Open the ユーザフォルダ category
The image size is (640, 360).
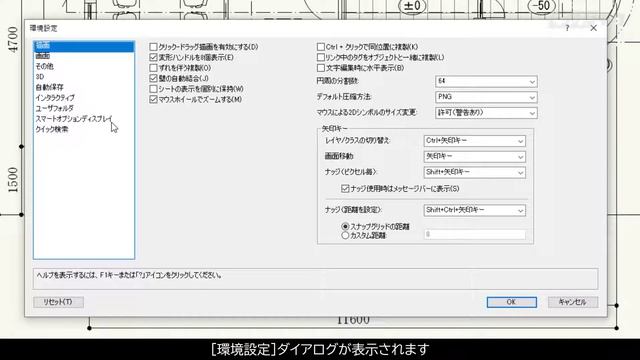pyautogui.click(x=84, y=108)
